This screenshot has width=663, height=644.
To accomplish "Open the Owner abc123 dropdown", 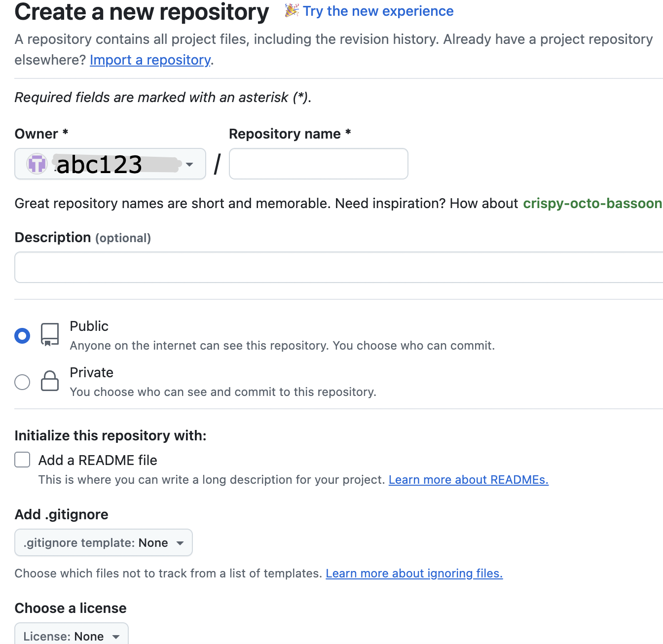I will click(x=110, y=164).
